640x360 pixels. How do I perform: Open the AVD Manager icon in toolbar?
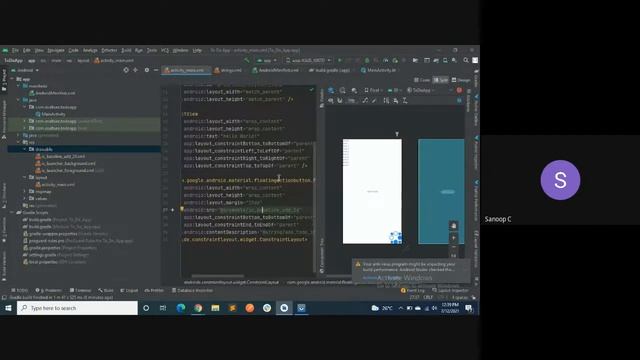pos(445,60)
